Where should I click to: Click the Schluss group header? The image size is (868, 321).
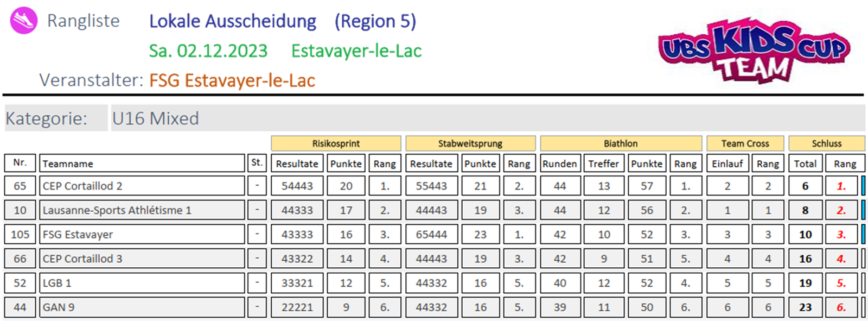click(826, 143)
